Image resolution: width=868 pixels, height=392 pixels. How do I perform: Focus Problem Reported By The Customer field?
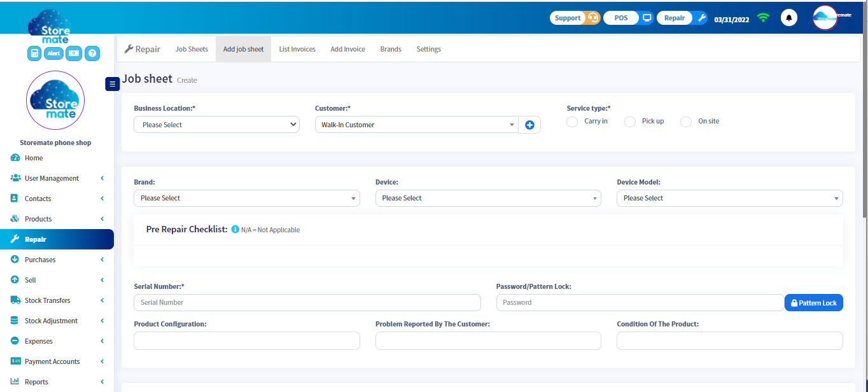pos(488,340)
